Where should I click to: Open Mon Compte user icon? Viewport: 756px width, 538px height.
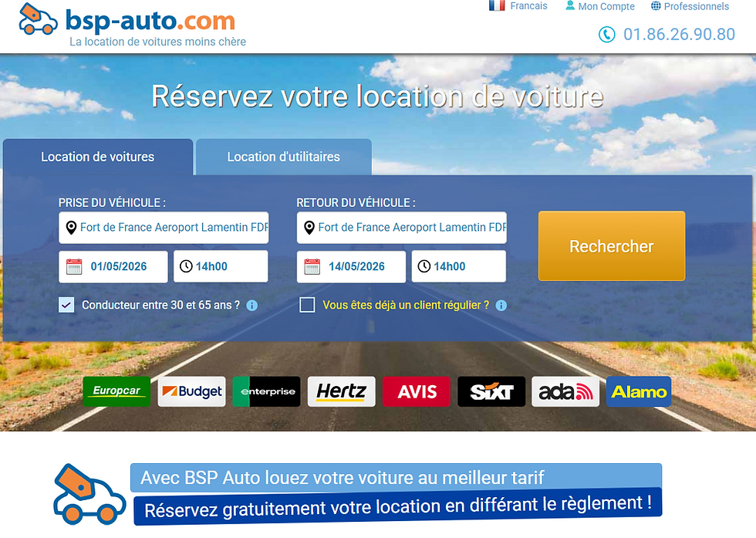click(570, 6)
